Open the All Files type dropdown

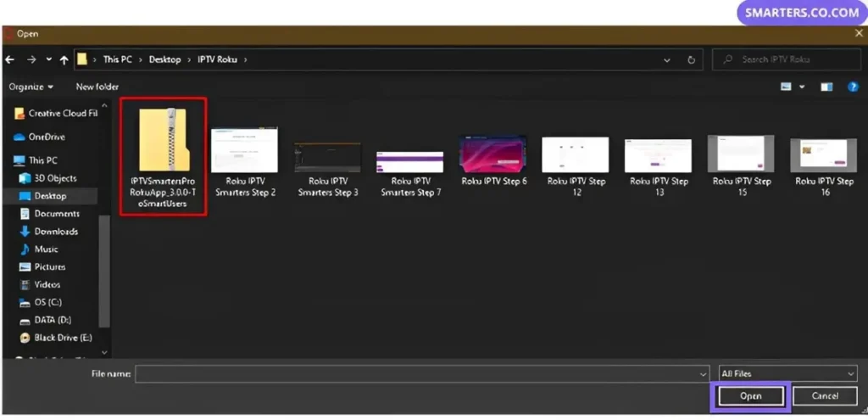[x=787, y=374]
